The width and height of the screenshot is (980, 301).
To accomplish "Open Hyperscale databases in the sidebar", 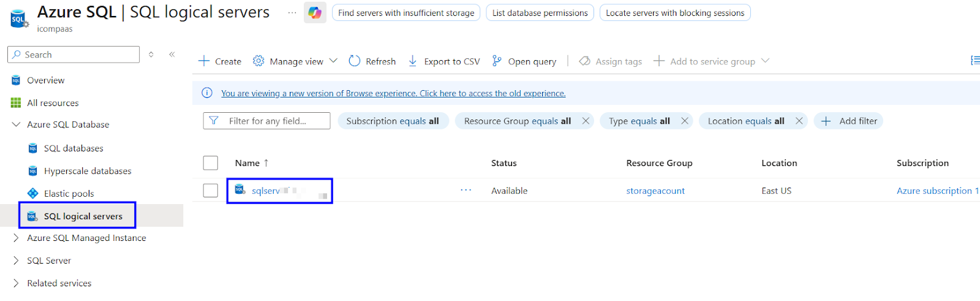I will coord(88,171).
